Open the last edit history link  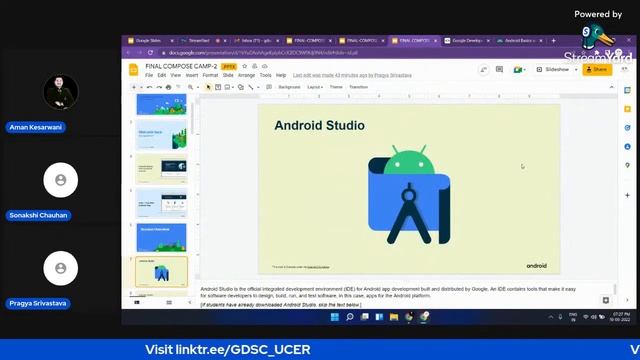click(x=352, y=76)
